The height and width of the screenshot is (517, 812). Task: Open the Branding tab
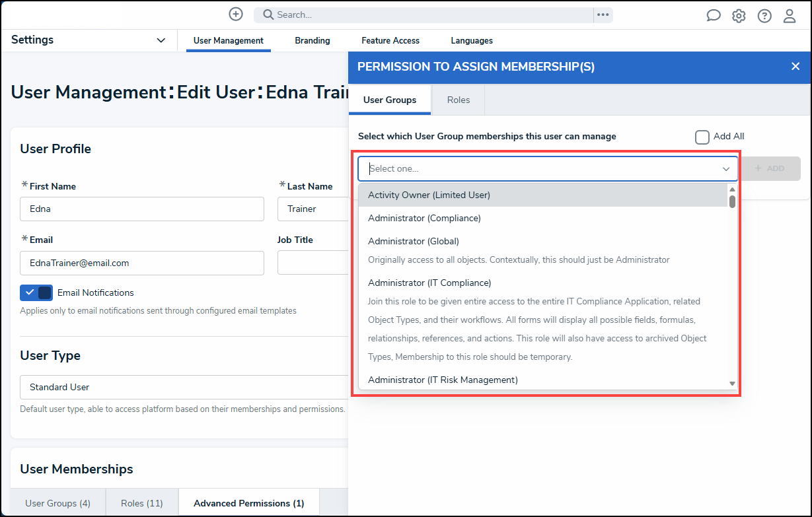(x=313, y=40)
